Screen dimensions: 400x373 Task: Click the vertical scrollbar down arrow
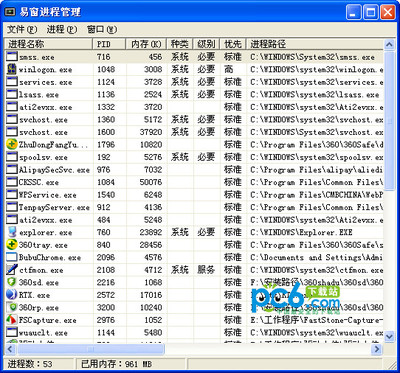pos(389,336)
